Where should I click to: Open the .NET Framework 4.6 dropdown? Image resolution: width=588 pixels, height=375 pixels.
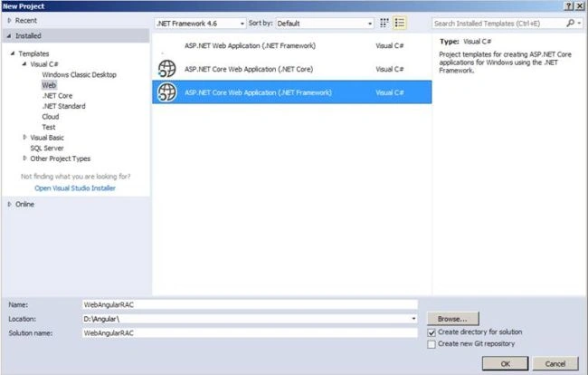pos(200,24)
